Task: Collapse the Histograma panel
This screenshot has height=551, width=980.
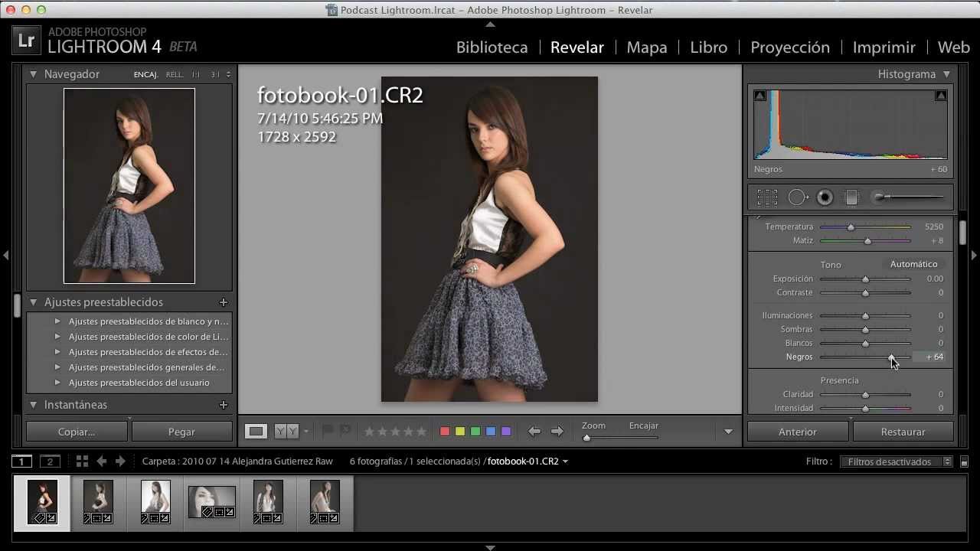Action: (x=947, y=74)
